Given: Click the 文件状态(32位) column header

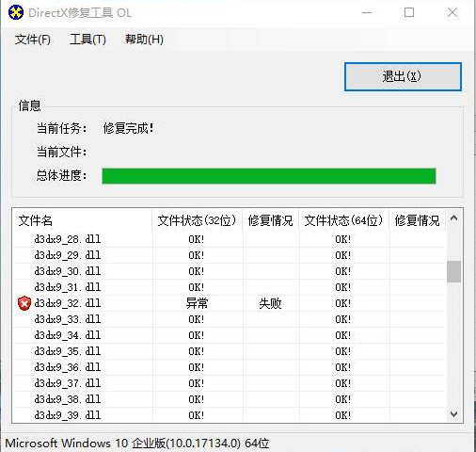Looking at the screenshot, I should pyautogui.click(x=198, y=220).
